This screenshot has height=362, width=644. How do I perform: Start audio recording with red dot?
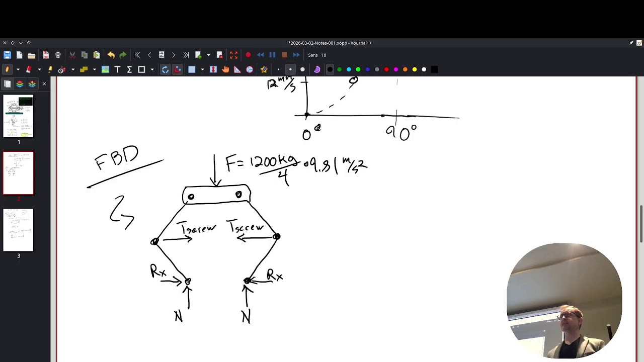coord(248,55)
